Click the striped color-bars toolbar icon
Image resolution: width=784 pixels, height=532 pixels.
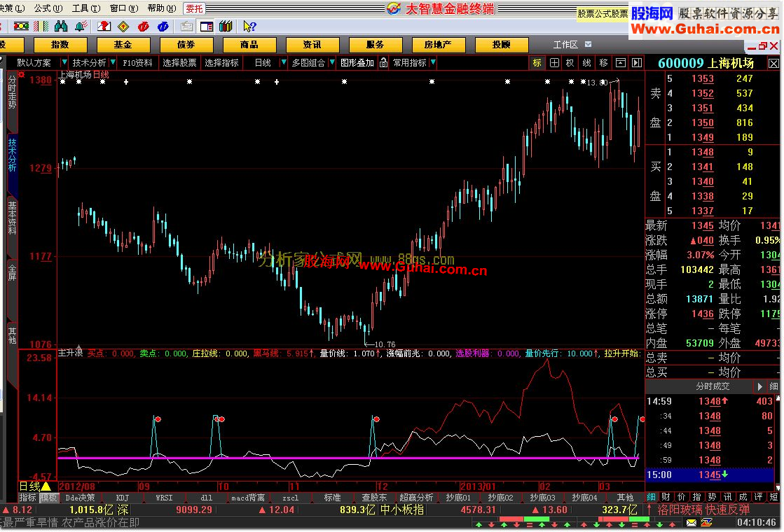pyautogui.click(x=41, y=27)
